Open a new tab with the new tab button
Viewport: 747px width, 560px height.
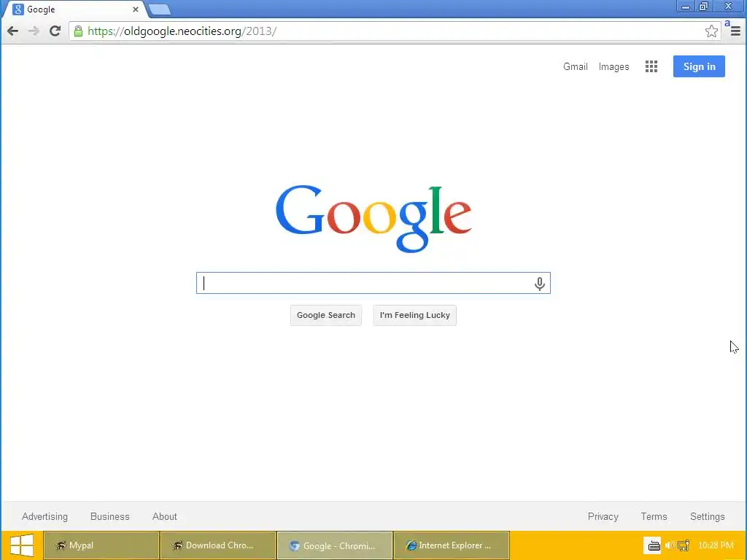[159, 9]
